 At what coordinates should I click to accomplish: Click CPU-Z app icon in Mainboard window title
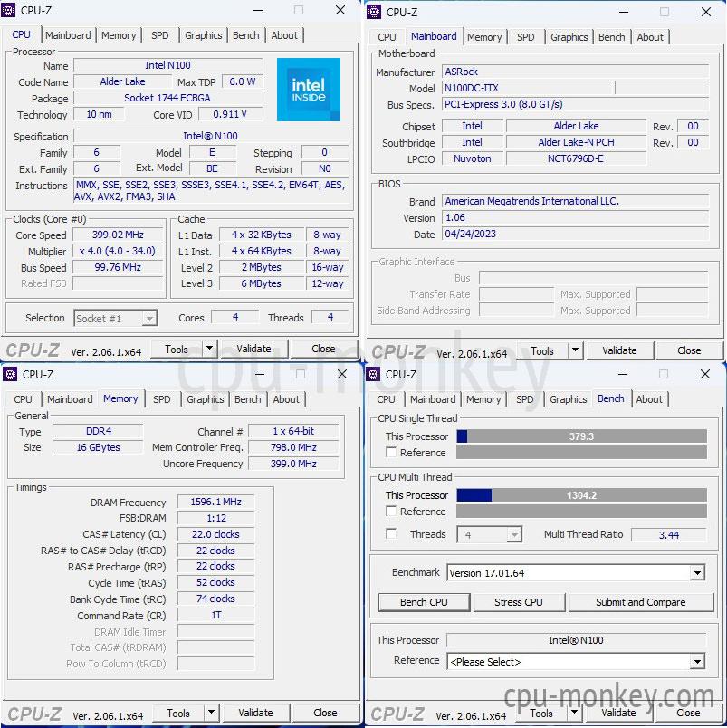point(374,12)
